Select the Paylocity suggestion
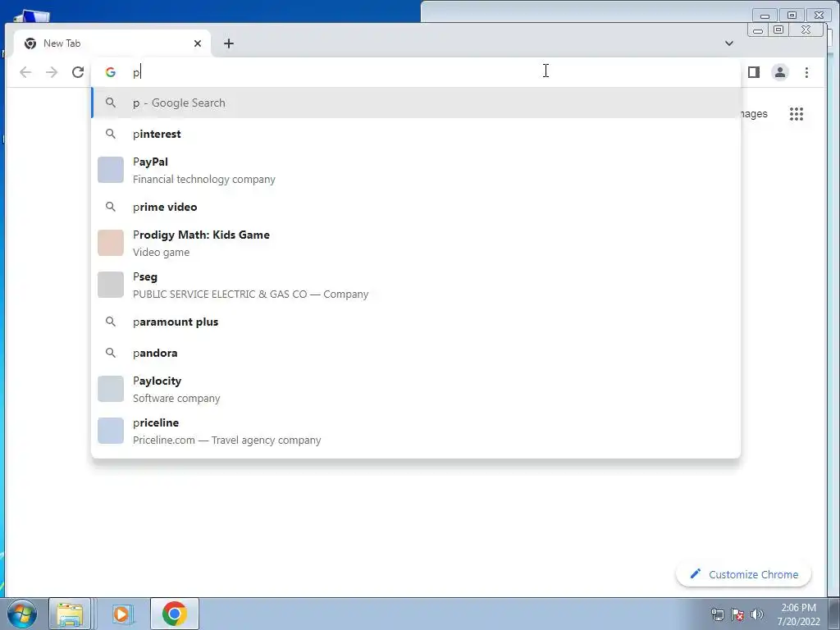The height and width of the screenshot is (630, 840). click(416, 389)
